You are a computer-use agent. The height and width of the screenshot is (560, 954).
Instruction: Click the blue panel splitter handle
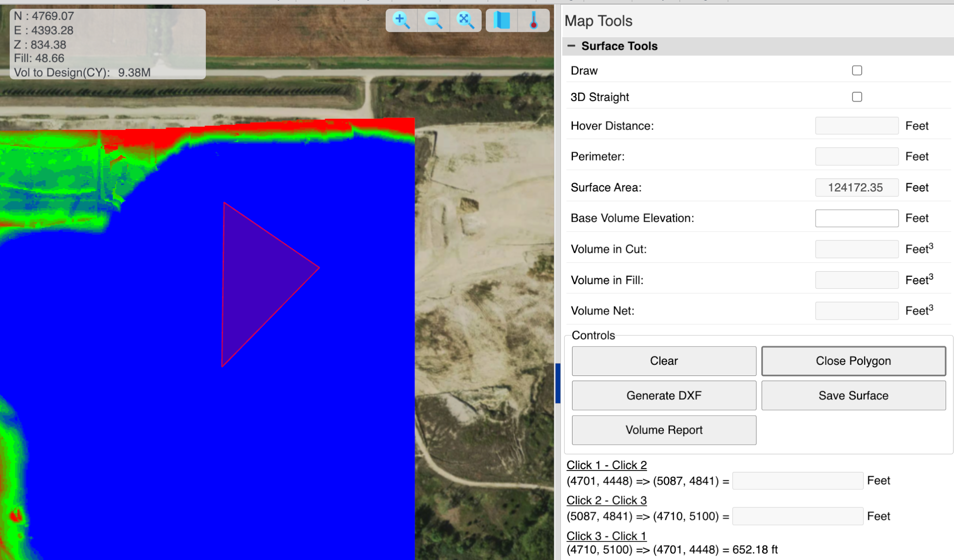point(558,383)
